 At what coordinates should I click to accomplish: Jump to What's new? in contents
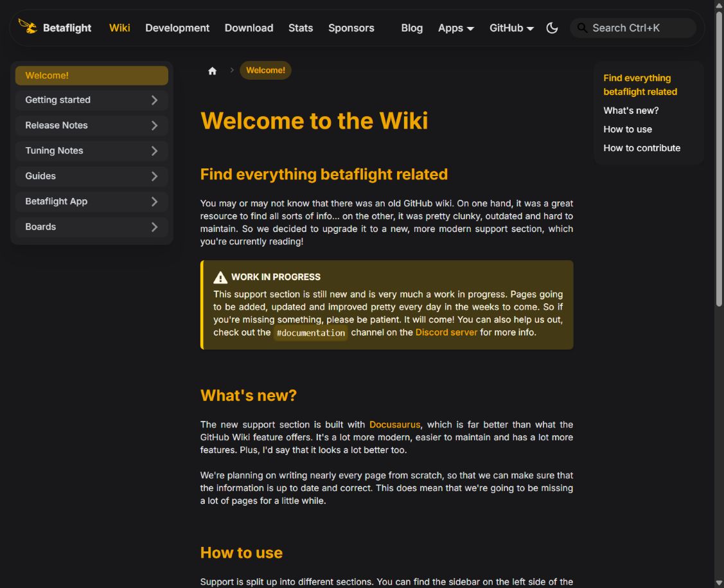(x=631, y=111)
